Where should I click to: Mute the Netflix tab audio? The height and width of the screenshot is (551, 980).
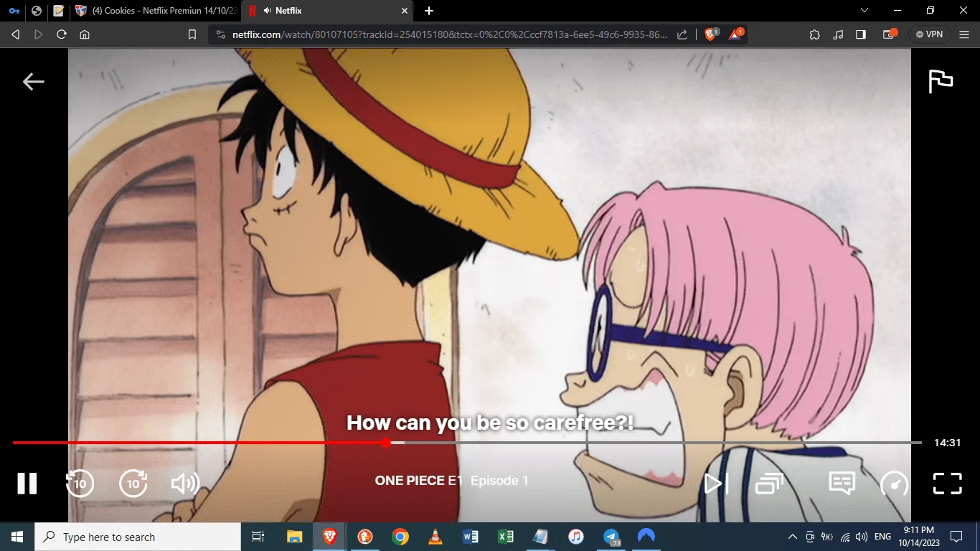268,11
